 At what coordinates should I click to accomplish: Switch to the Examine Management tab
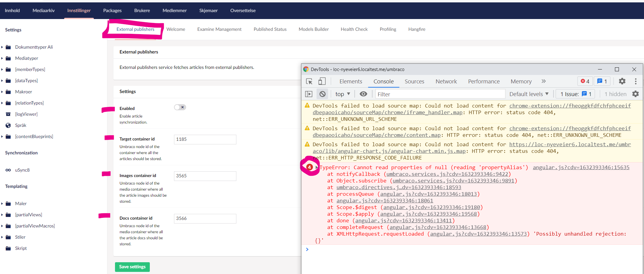tap(219, 29)
